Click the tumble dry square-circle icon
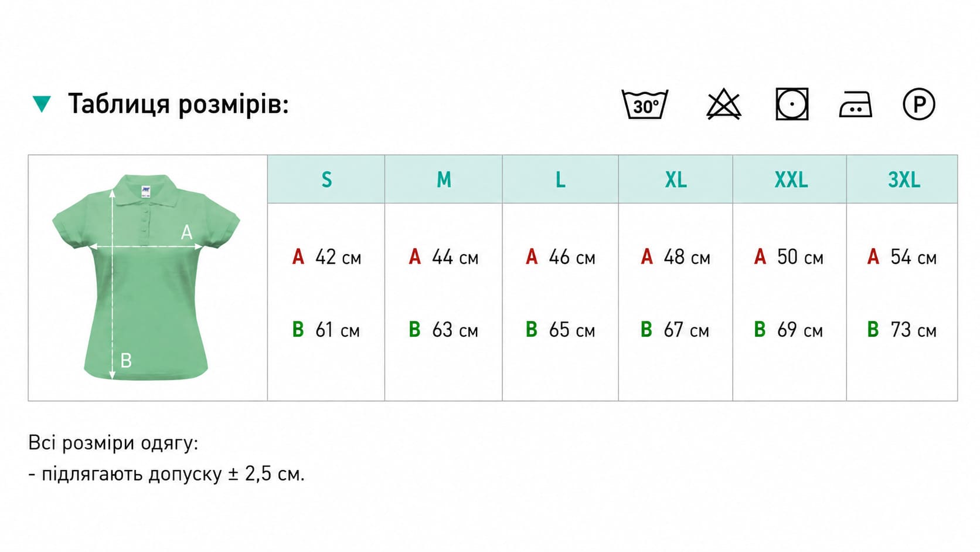This screenshot has height=552, width=980. [x=792, y=104]
